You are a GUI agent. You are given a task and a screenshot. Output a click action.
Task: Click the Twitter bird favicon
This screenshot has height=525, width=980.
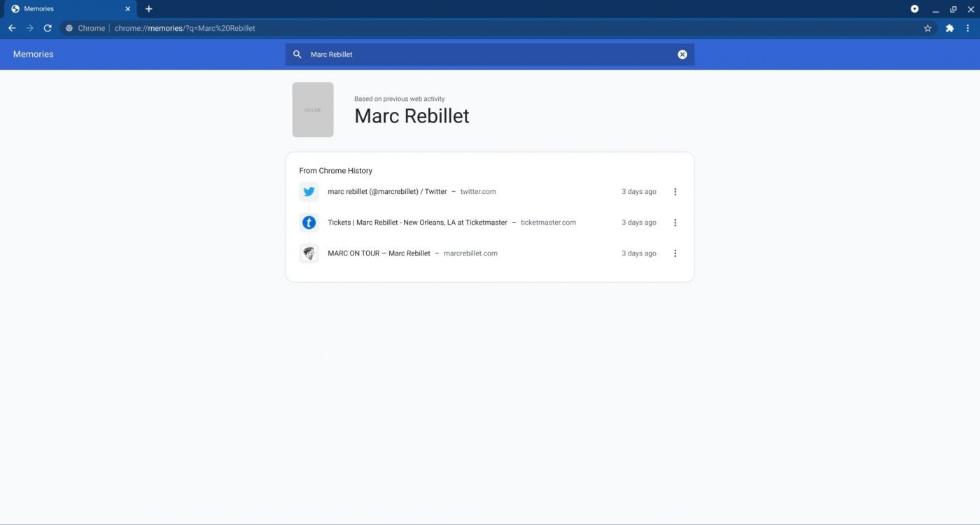pyautogui.click(x=309, y=192)
